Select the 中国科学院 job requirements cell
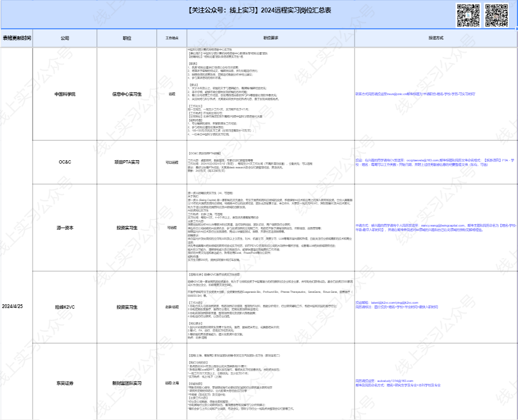This screenshot has width=518, height=420. click(271, 94)
